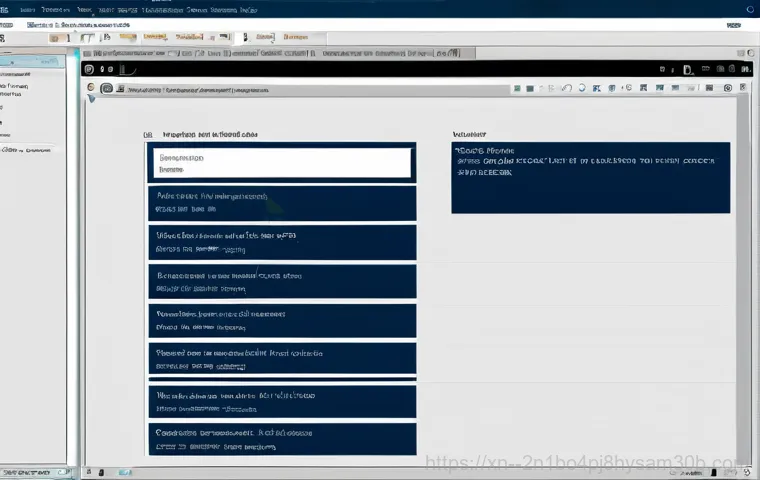Click the curved arrow icon in the gray toolbar
Image resolution: width=760 pixels, height=480 pixels.
point(567,88)
